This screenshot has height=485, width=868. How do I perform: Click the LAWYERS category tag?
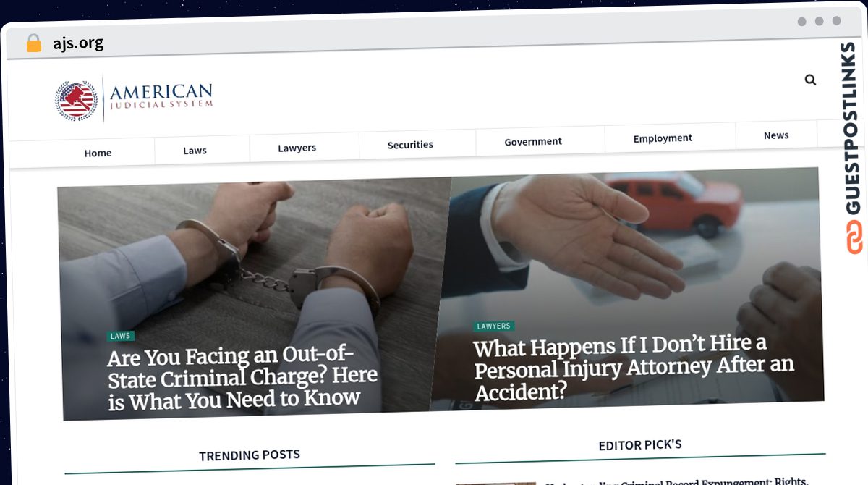494,326
